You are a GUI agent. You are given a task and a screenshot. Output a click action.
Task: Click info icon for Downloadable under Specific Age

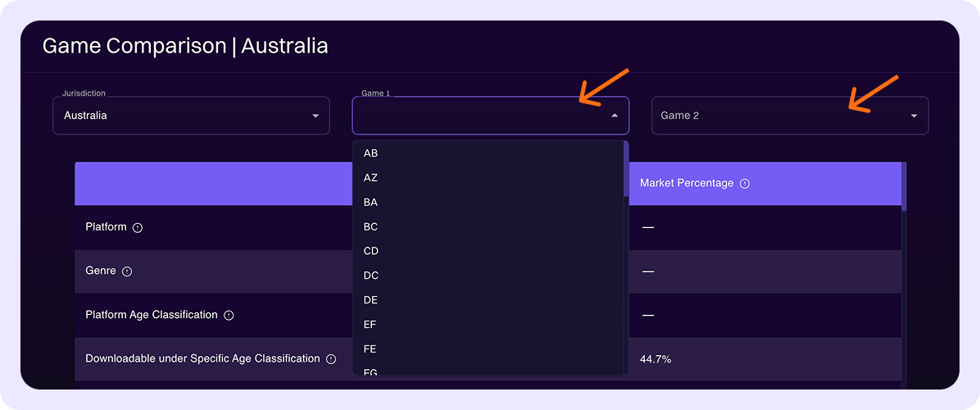click(331, 359)
